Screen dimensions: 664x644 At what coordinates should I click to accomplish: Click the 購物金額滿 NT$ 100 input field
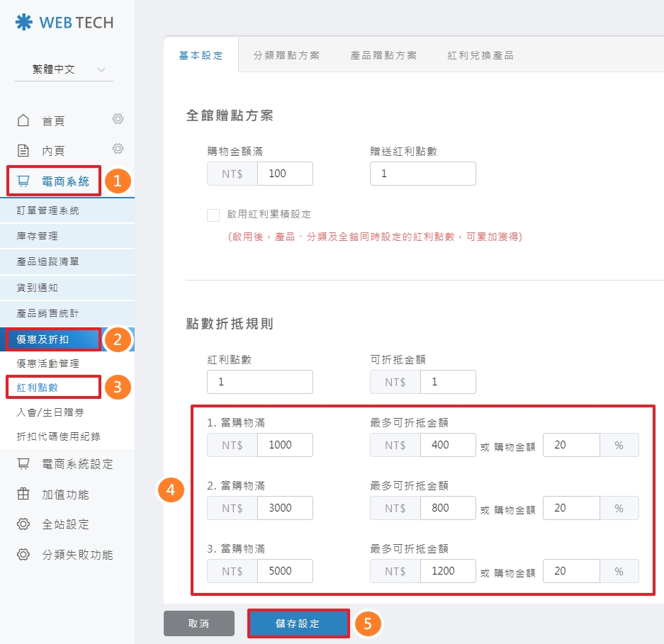(x=285, y=174)
